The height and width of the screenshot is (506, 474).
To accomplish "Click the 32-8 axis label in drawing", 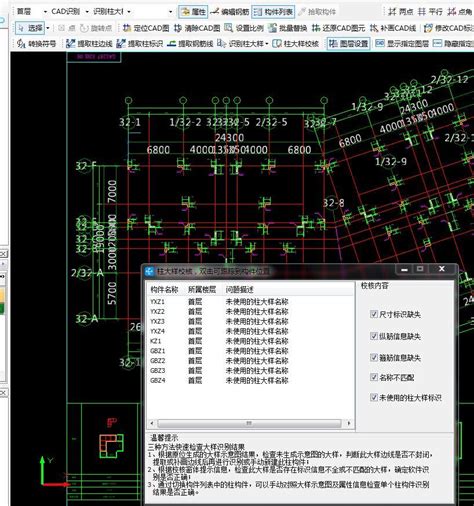I will point(334,203).
